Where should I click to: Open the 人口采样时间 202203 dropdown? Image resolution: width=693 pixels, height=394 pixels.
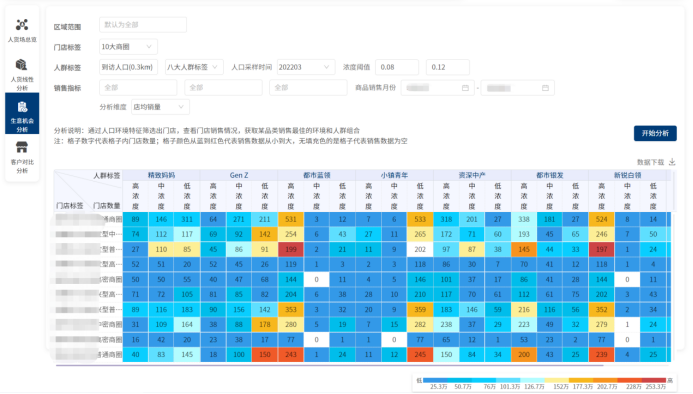[305, 67]
